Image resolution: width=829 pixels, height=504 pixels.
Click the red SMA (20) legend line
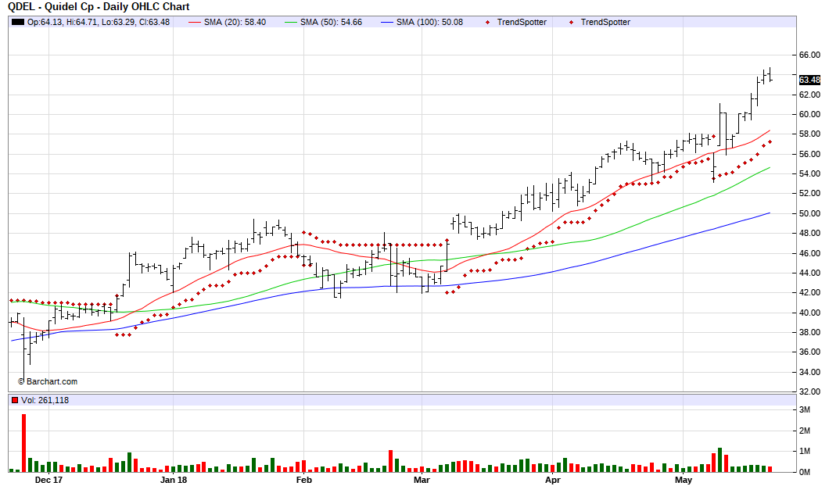click(195, 22)
